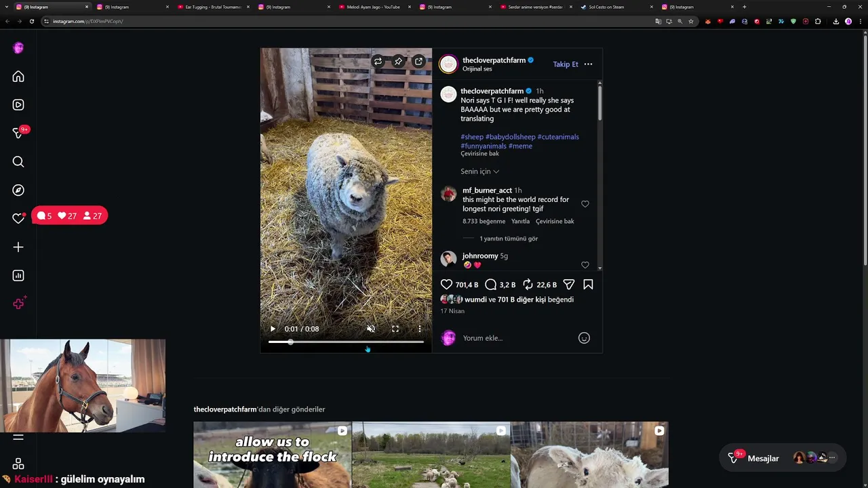868x488 pixels.
Task: Click the repost icon with 22,6 B
Action: [x=528, y=285]
